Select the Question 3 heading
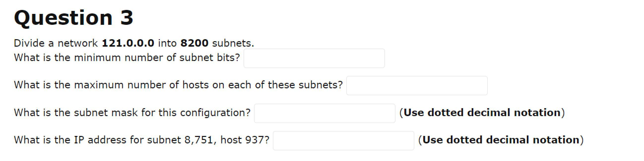 tap(74, 18)
